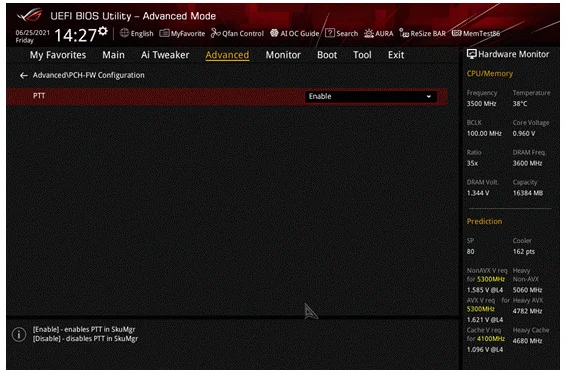This screenshot has height=370, width=566.
Task: Open the Search tool
Action: click(341, 34)
